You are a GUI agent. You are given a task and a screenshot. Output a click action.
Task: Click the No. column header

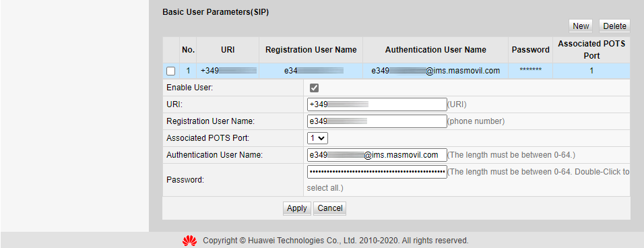coord(188,50)
